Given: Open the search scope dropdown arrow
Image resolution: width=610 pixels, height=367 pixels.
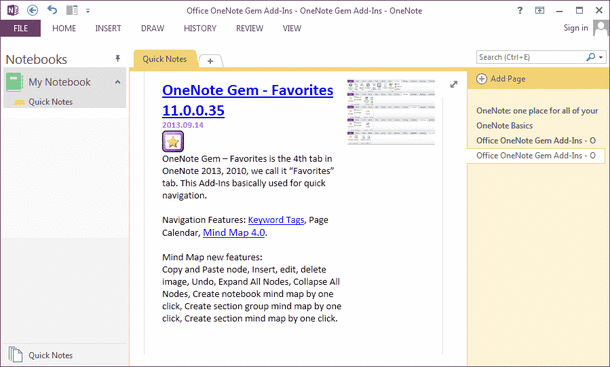Looking at the screenshot, I should tap(601, 57).
